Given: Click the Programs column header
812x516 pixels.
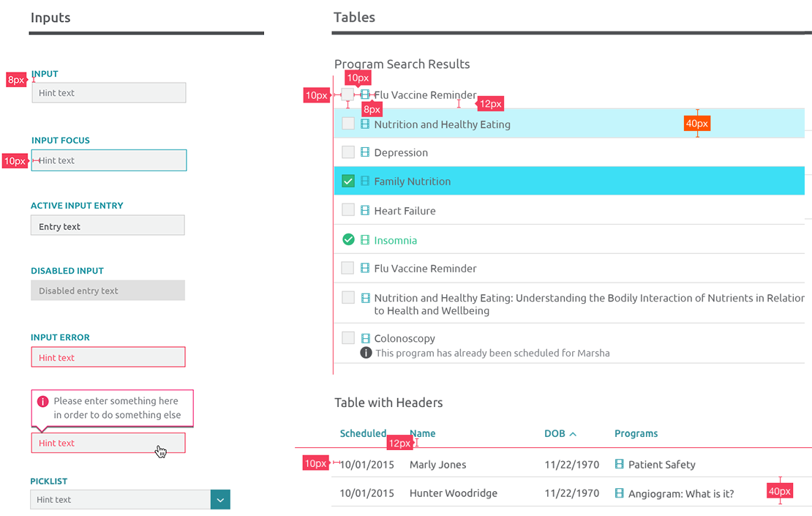Looking at the screenshot, I should pyautogui.click(x=636, y=433).
